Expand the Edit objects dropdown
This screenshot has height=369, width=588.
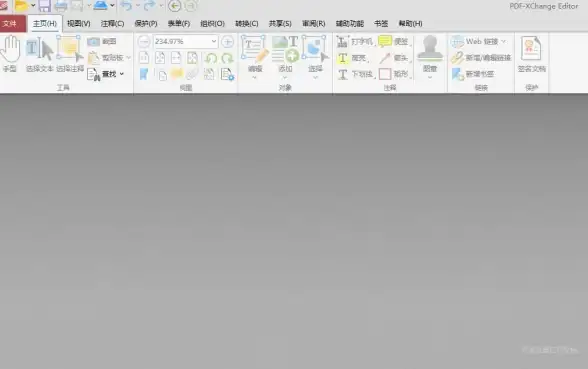(x=255, y=78)
